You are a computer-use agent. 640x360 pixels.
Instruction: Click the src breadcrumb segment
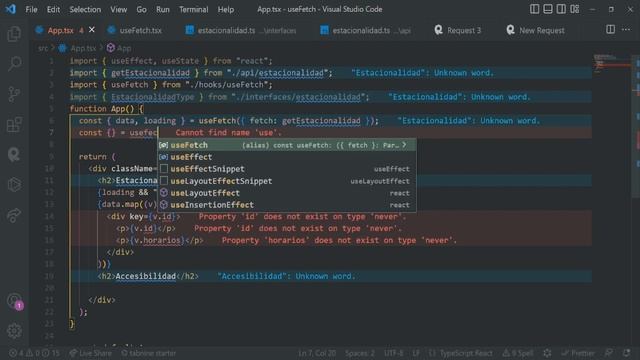(x=43, y=48)
